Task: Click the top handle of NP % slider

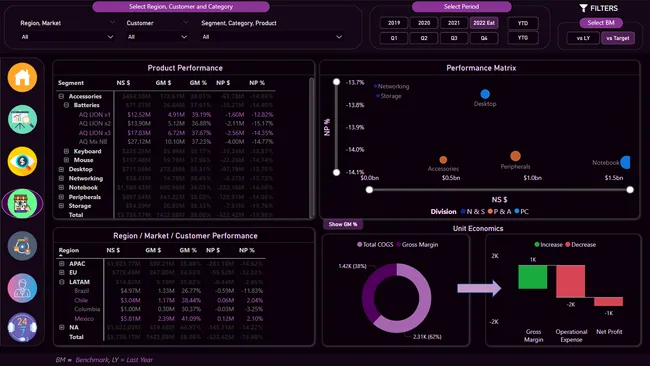Action: pos(337,82)
